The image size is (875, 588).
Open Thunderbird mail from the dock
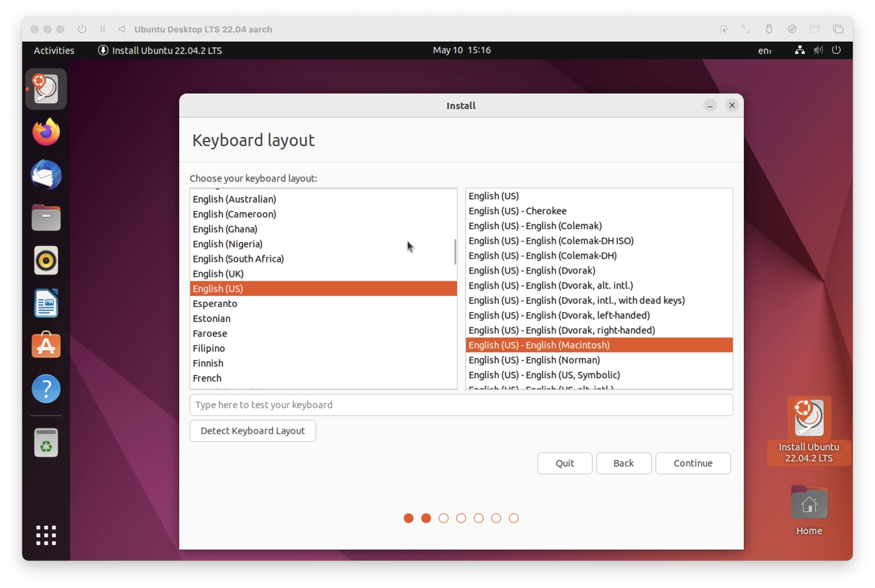[x=46, y=175]
